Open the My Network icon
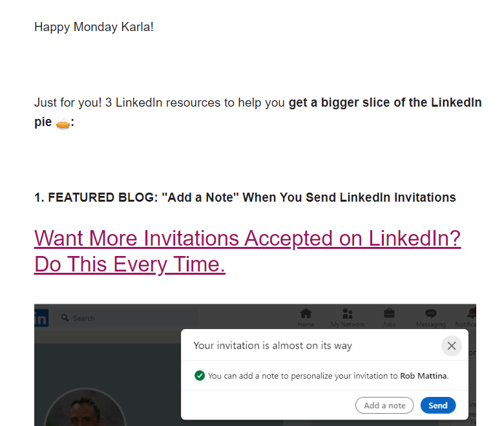Image resolution: width=504 pixels, height=426 pixels. 348,317
